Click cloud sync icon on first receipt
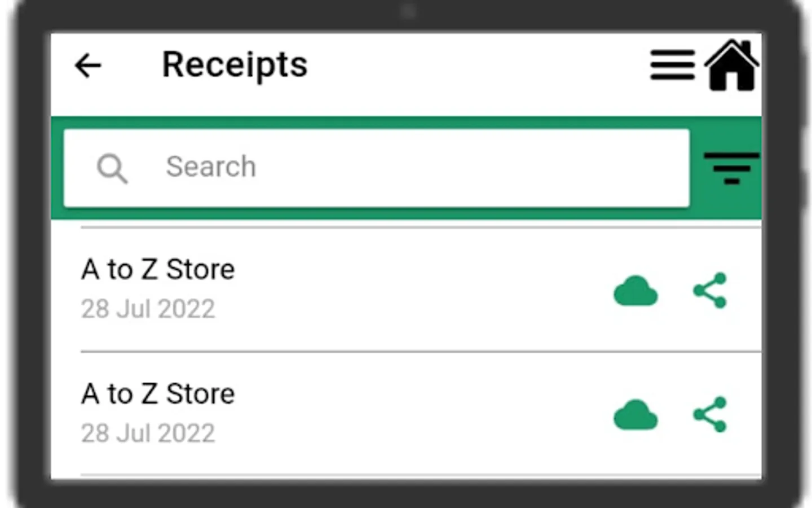812x508 pixels. point(636,291)
